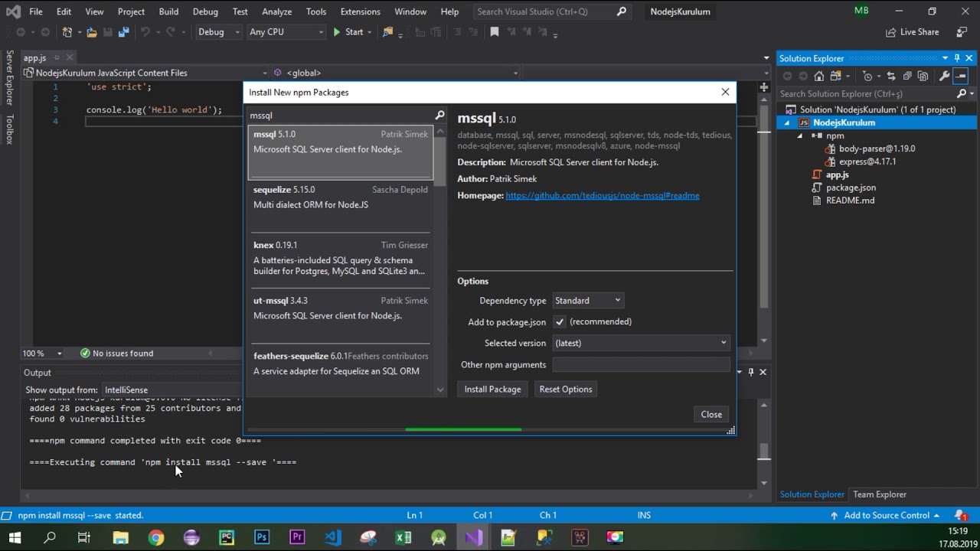The image size is (980, 551).
Task: Click the Reset Options button
Action: point(566,390)
